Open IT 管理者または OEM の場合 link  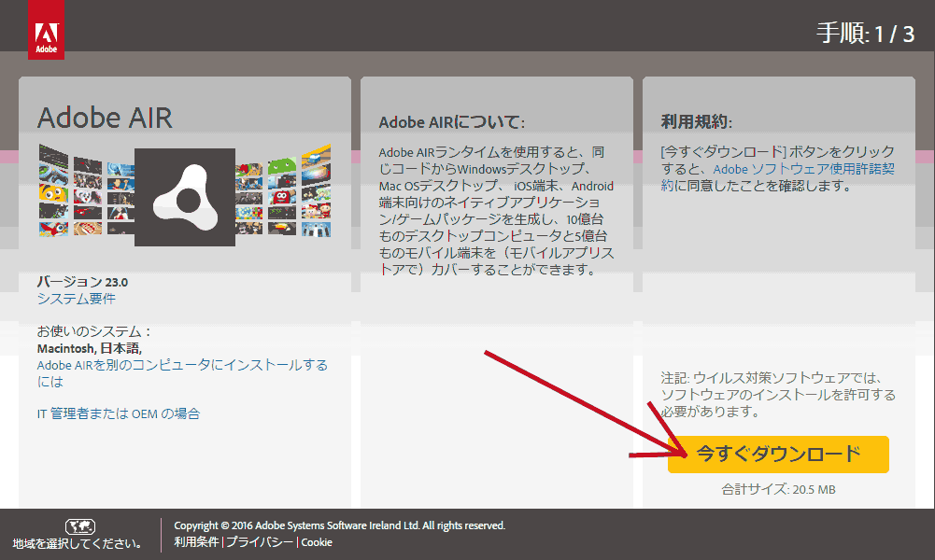coord(119,413)
